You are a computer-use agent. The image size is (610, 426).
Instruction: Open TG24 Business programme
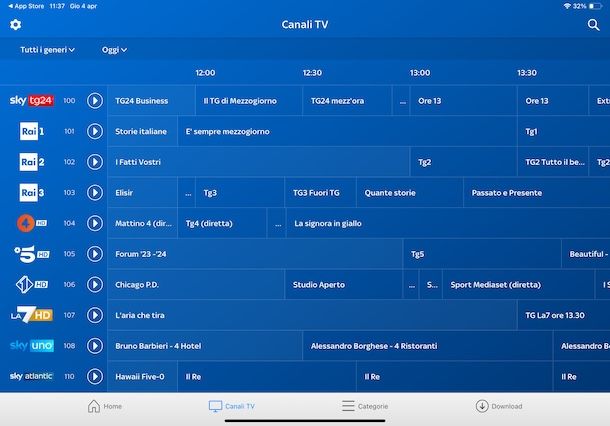click(x=151, y=101)
